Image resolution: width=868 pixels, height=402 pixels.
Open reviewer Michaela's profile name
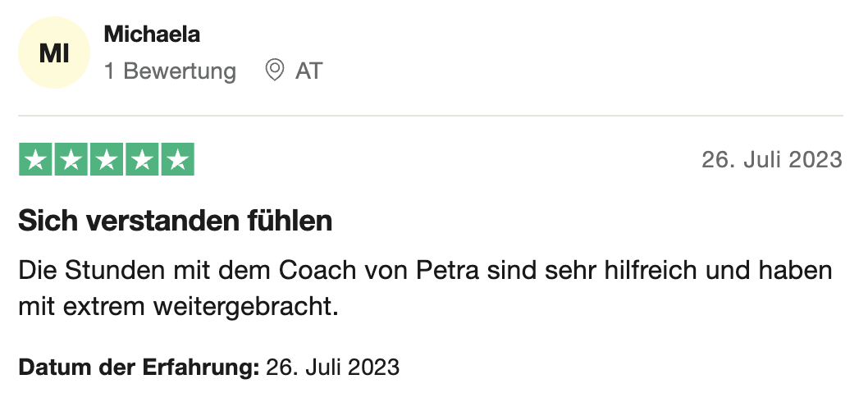pos(153,34)
